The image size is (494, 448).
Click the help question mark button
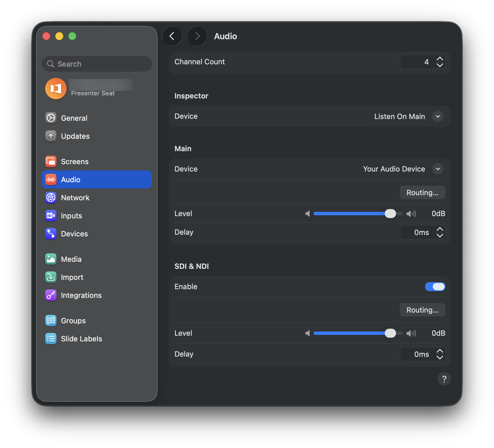(444, 379)
